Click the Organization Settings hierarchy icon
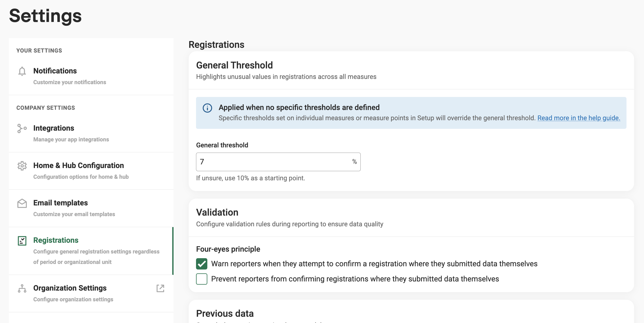Image resolution: width=644 pixels, height=323 pixels. (22, 289)
